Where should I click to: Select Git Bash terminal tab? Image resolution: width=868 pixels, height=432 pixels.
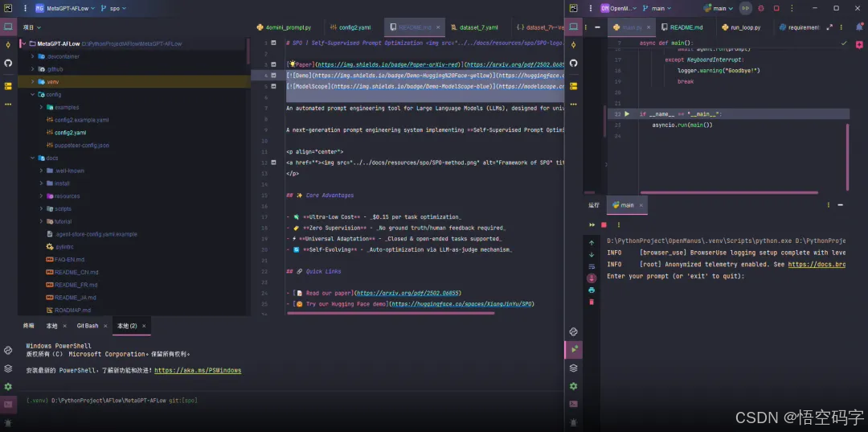point(88,326)
